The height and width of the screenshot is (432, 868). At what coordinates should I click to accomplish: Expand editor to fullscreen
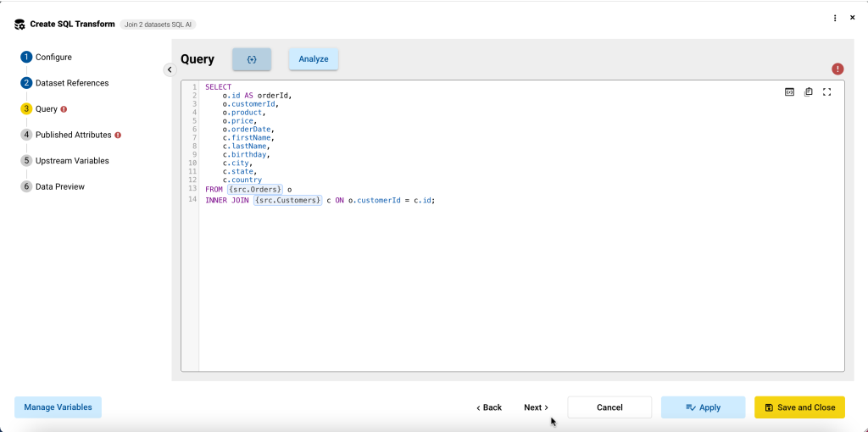tap(827, 92)
